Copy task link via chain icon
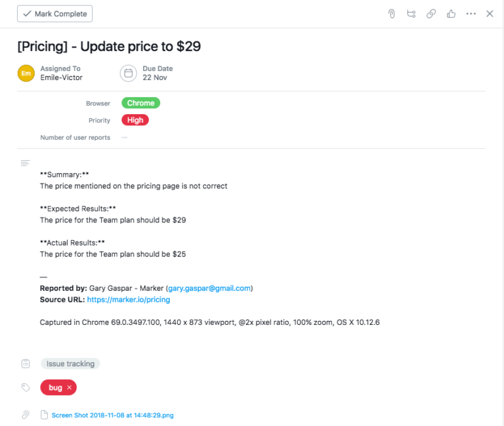 (431, 14)
